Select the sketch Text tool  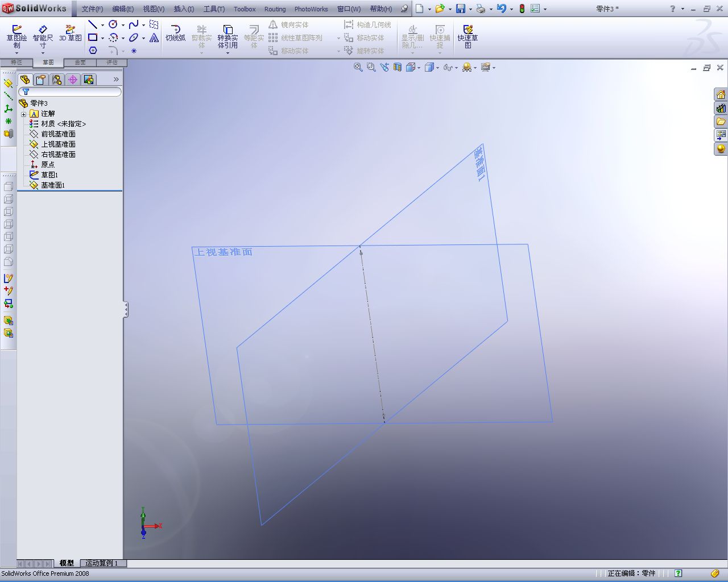154,38
